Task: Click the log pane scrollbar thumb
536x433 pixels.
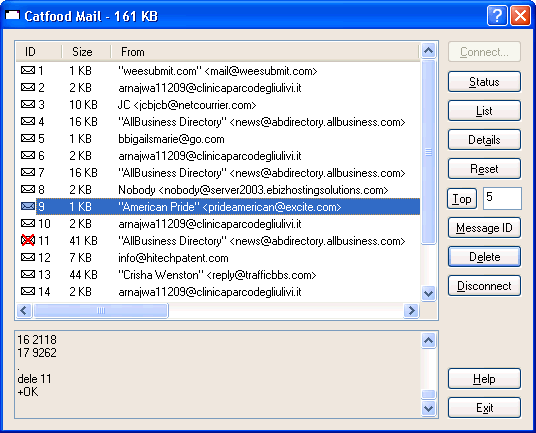Action: click(x=428, y=394)
